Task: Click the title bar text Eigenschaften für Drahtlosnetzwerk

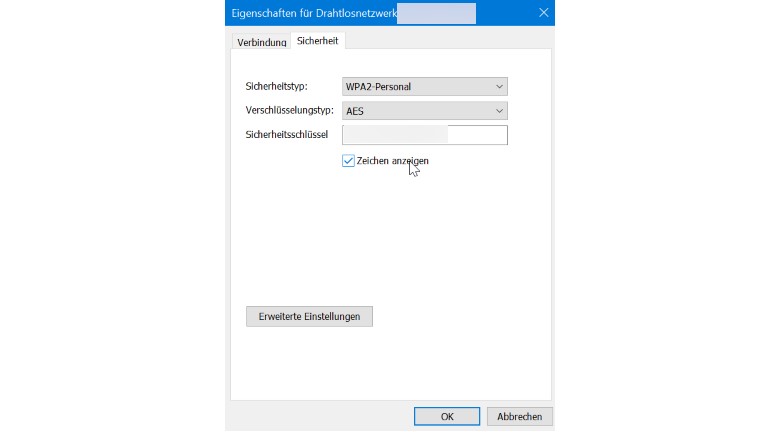Action: point(313,12)
